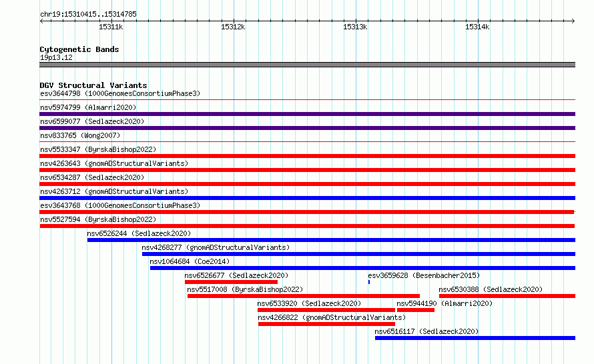
Task: Click the red bar under nsv4266822
Action: click(326, 324)
